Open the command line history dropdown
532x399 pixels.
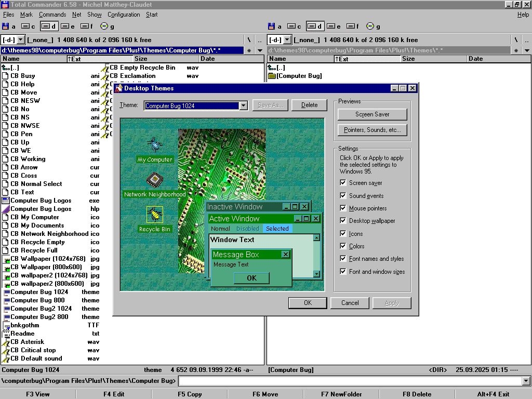click(x=526, y=381)
